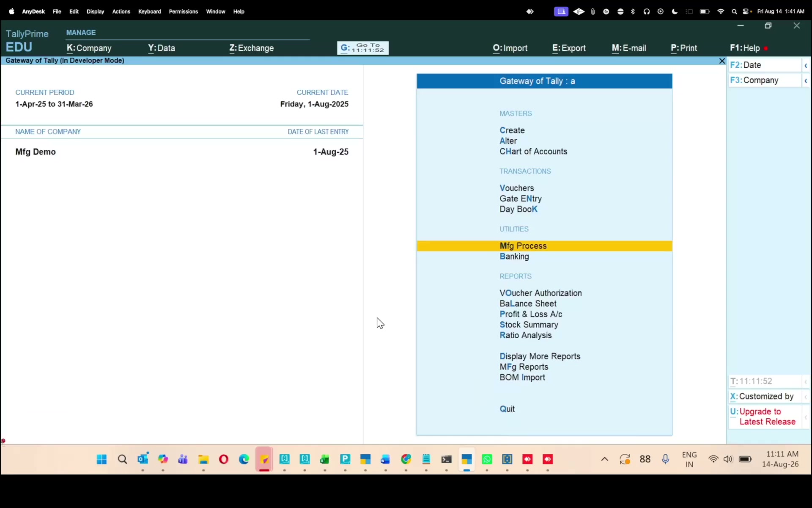This screenshot has height=508, width=812.
Task: Open macOS Spotlight search icon
Action: point(735,11)
